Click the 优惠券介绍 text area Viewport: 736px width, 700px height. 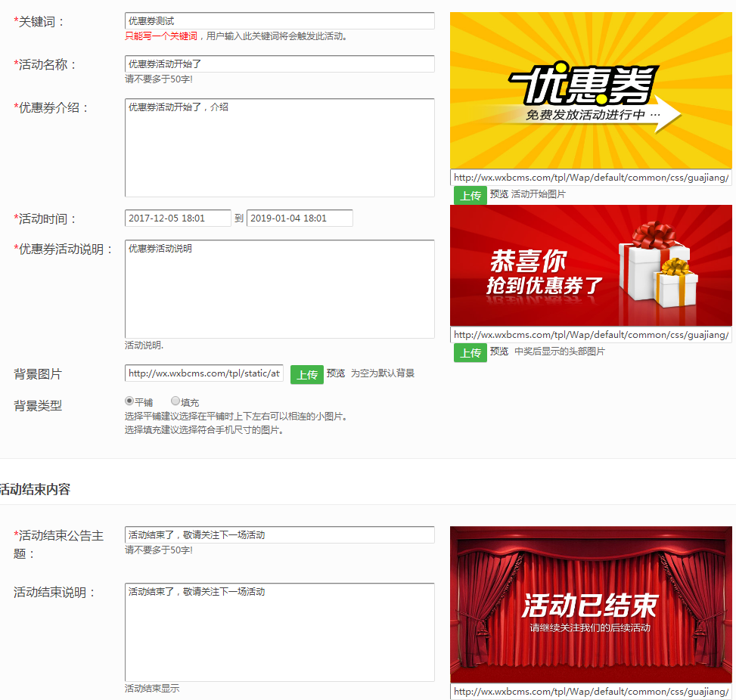click(x=279, y=148)
